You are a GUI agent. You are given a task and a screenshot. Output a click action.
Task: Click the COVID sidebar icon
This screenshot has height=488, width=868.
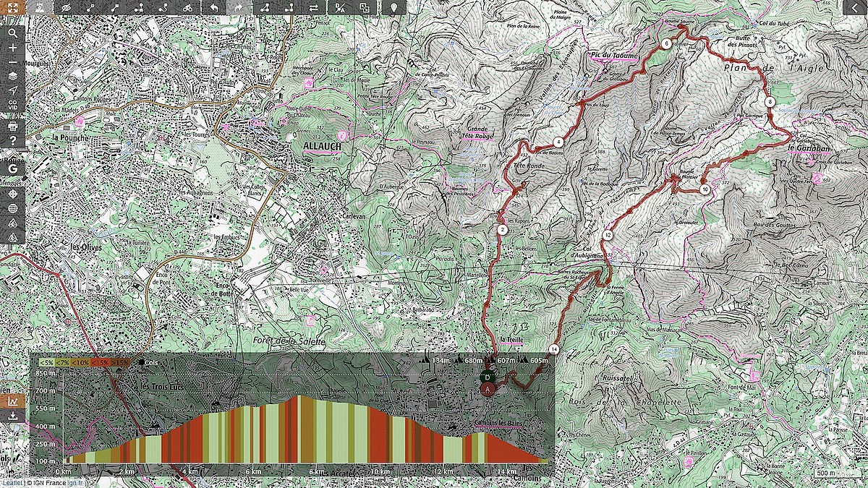click(12, 106)
